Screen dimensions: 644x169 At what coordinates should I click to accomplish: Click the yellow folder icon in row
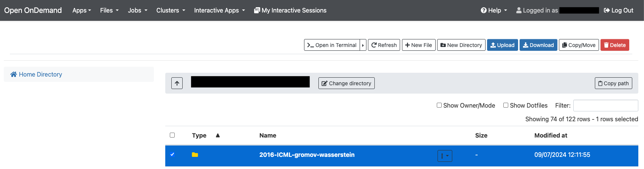click(195, 155)
